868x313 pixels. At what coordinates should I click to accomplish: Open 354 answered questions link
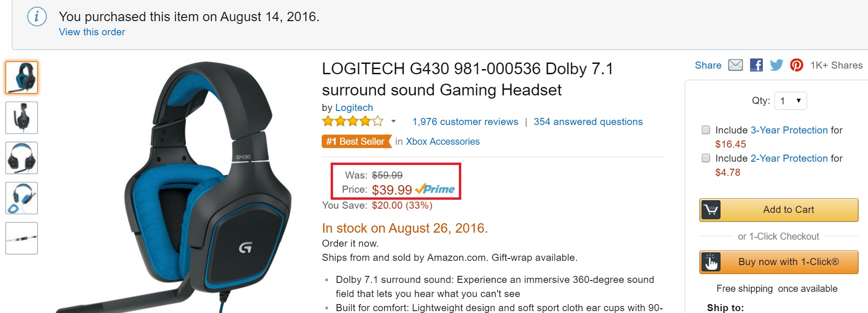tap(588, 122)
